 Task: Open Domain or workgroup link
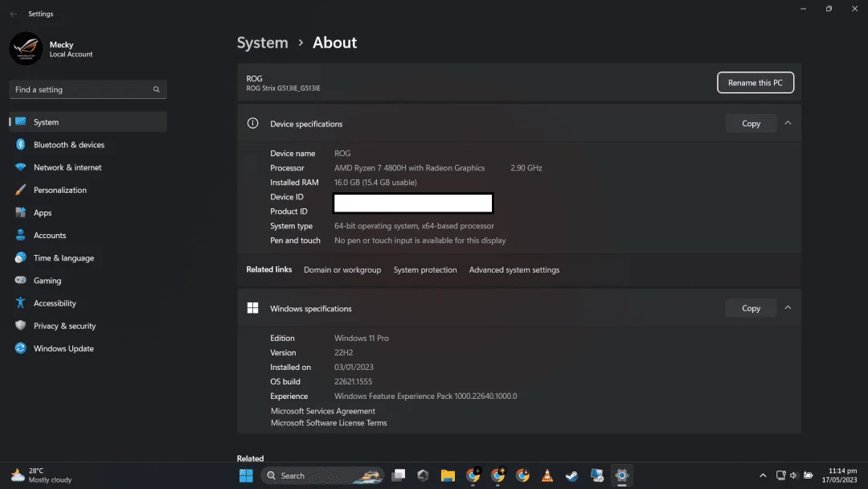(342, 269)
